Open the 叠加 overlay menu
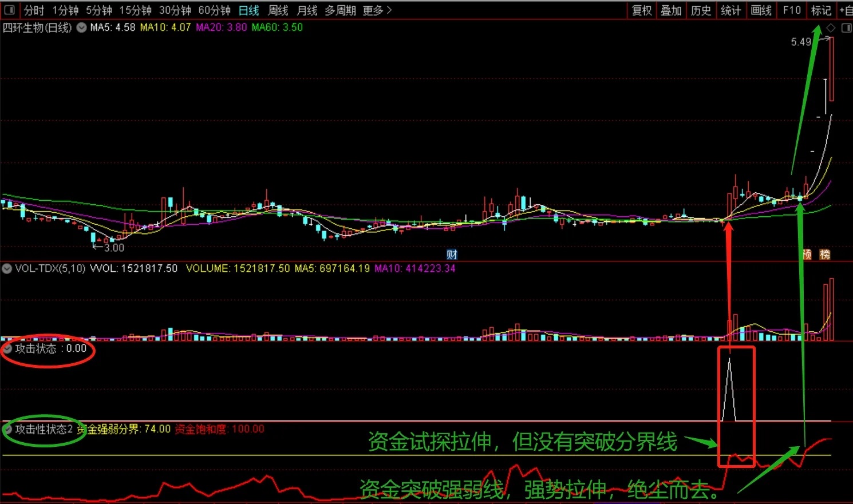This screenshot has width=853, height=504. pyautogui.click(x=671, y=10)
